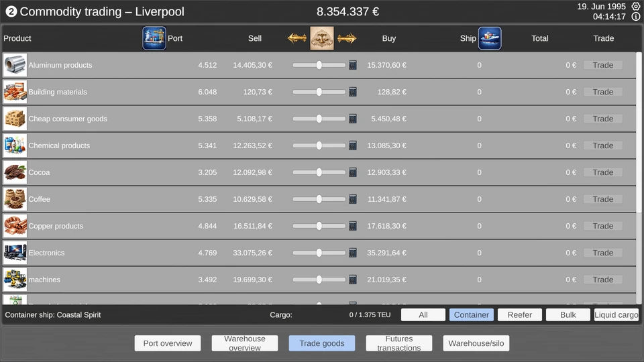
Task: Open calculator icon for Copper products
Action: click(x=352, y=226)
